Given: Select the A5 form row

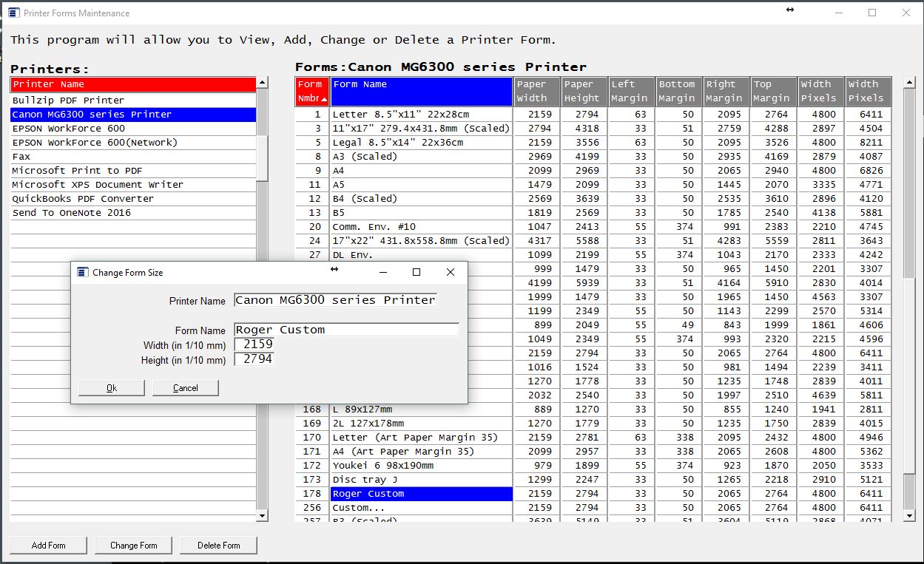Looking at the screenshot, I should [422, 185].
